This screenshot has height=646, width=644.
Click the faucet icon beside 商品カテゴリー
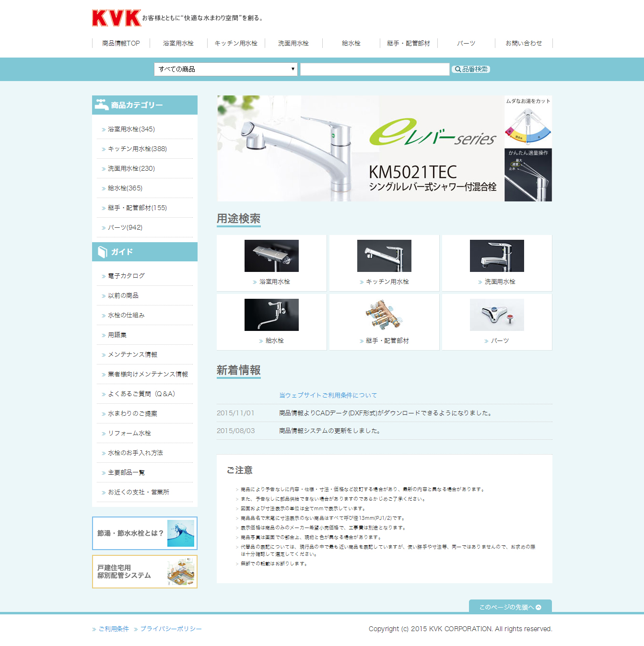pyautogui.click(x=101, y=105)
